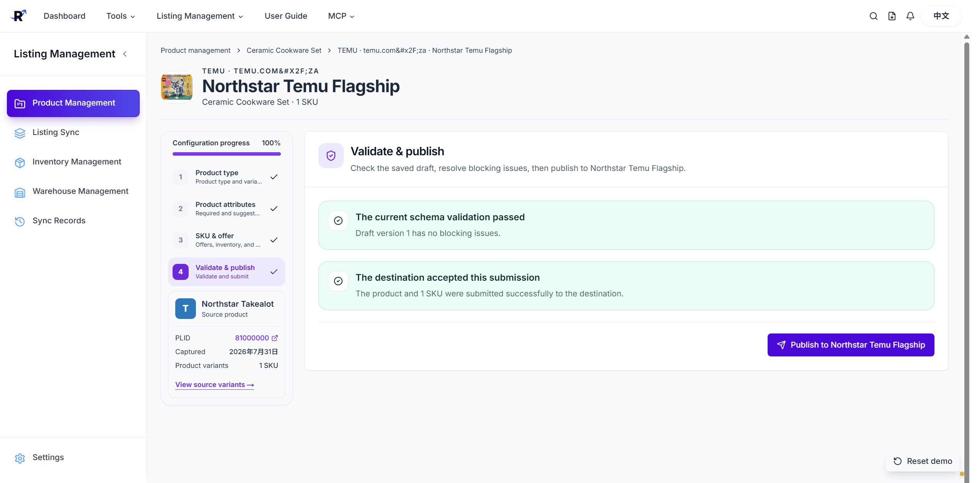Collapse the Listing Management sidebar chevron
This screenshot has width=980, height=483.
tap(125, 54)
